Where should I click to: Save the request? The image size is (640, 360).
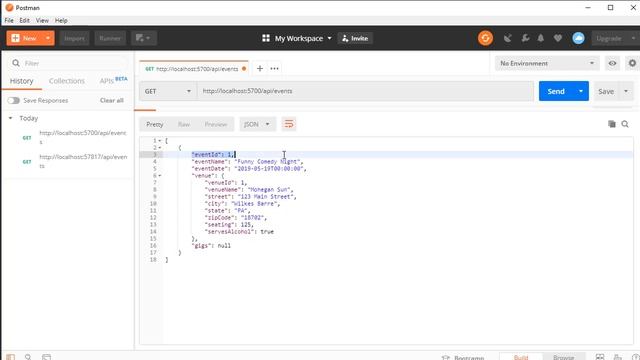click(606, 91)
